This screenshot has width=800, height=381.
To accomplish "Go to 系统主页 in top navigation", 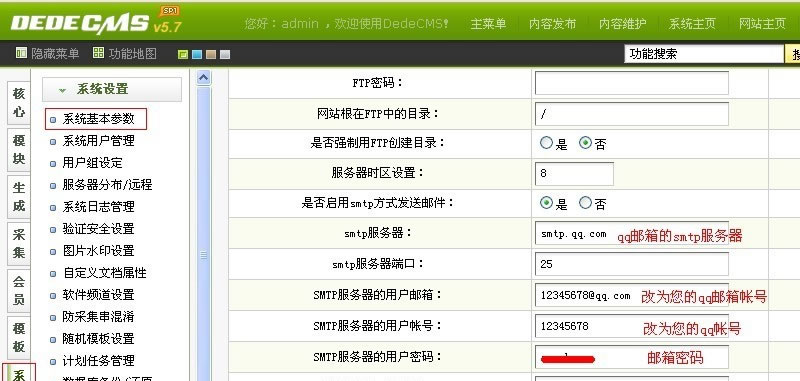I will click(x=692, y=23).
